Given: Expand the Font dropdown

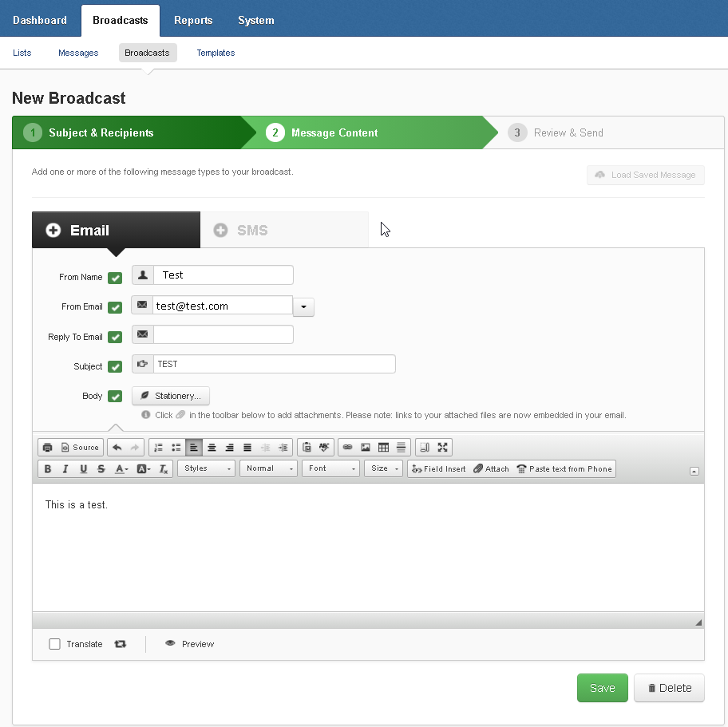Looking at the screenshot, I should [331, 469].
